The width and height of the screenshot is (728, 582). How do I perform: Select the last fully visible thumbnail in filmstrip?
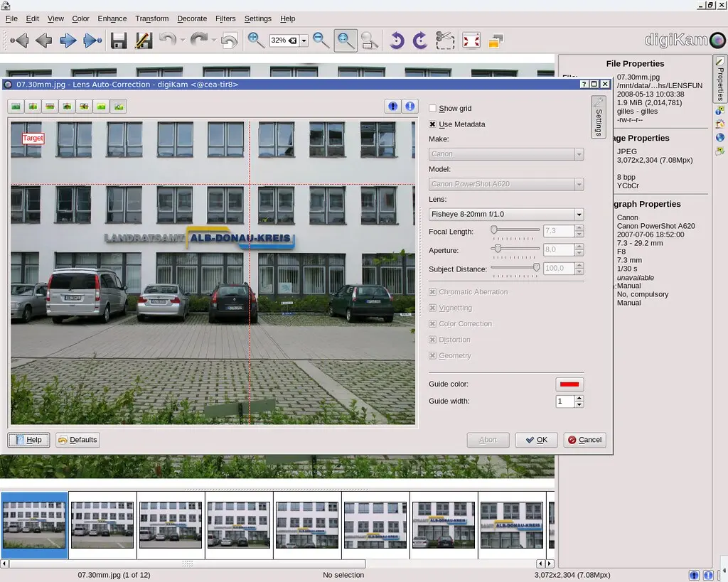[x=512, y=524]
